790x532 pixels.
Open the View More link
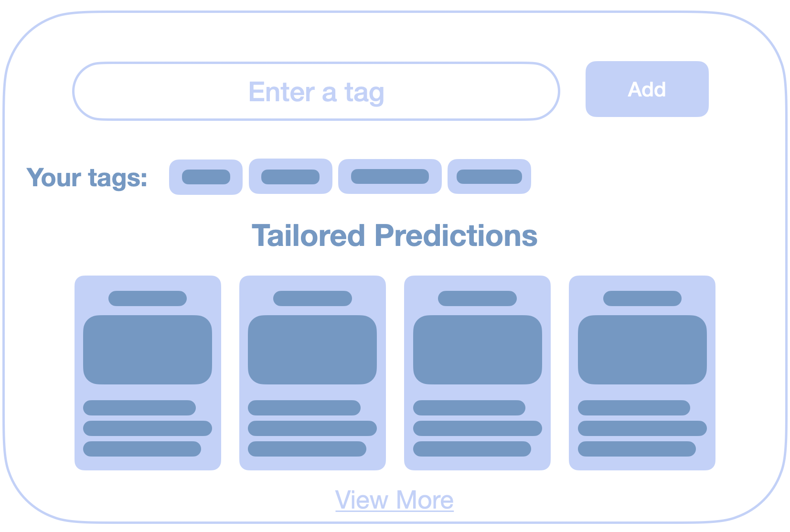pyautogui.click(x=394, y=500)
